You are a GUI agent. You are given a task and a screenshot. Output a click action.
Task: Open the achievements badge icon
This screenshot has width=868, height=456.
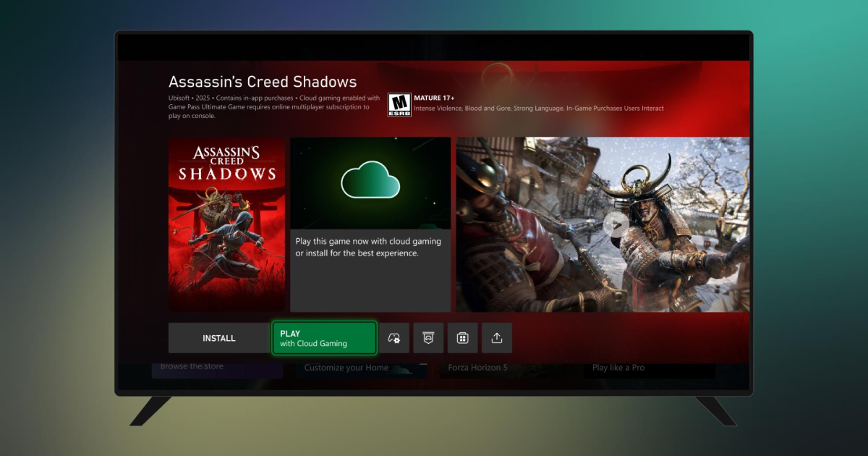(x=428, y=338)
